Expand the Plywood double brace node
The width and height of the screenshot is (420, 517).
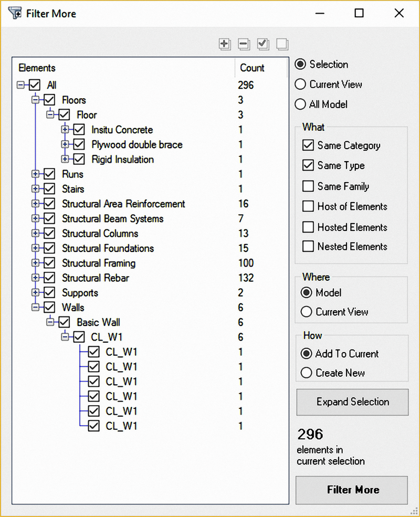pos(65,144)
